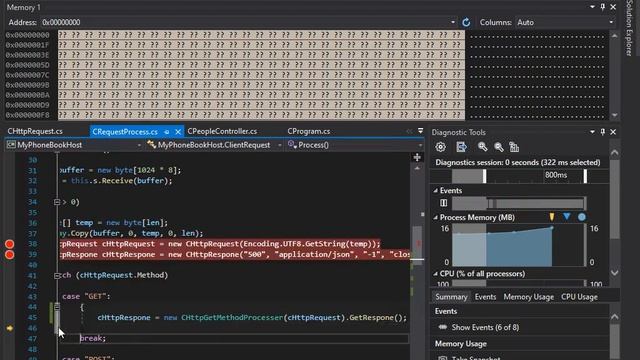The height and width of the screenshot is (360, 640).
Task: Click the Show Events (6 of 8) link
Action: pos(485,327)
